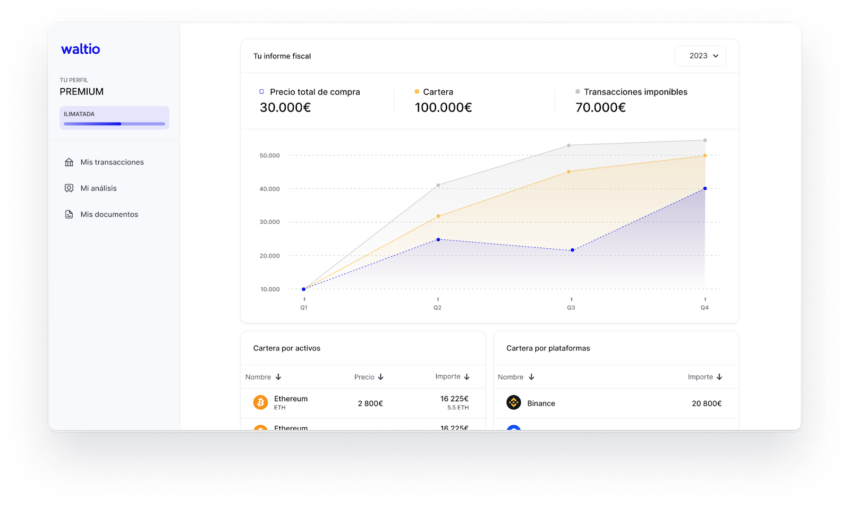
Task: Click the 30.000€ purchase price value
Action: pyautogui.click(x=285, y=107)
